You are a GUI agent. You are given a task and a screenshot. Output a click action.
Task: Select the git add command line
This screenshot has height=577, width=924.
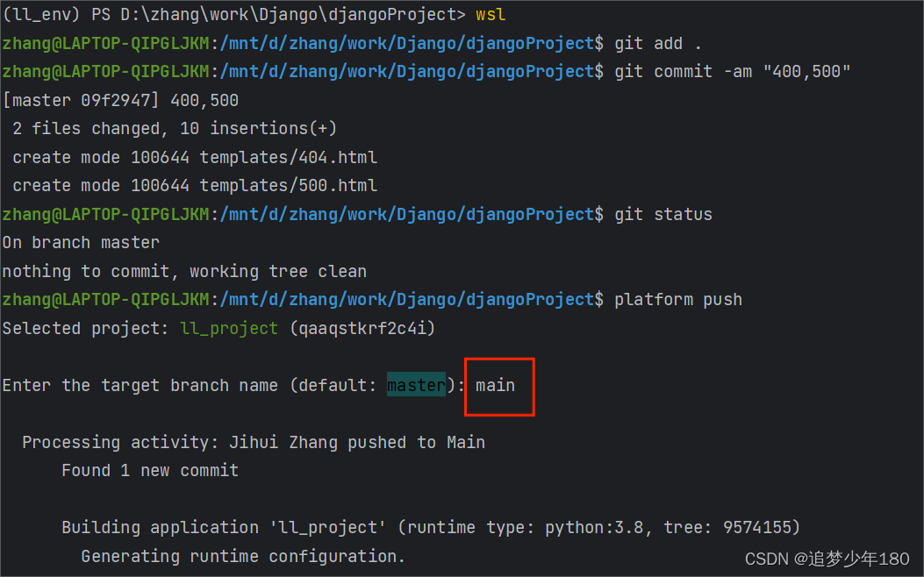[652, 42]
